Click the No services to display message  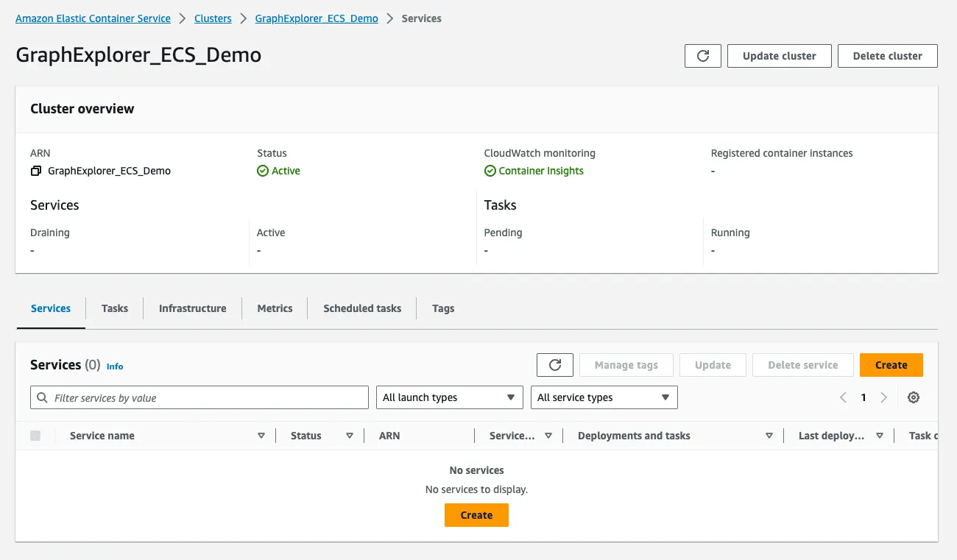pos(476,489)
